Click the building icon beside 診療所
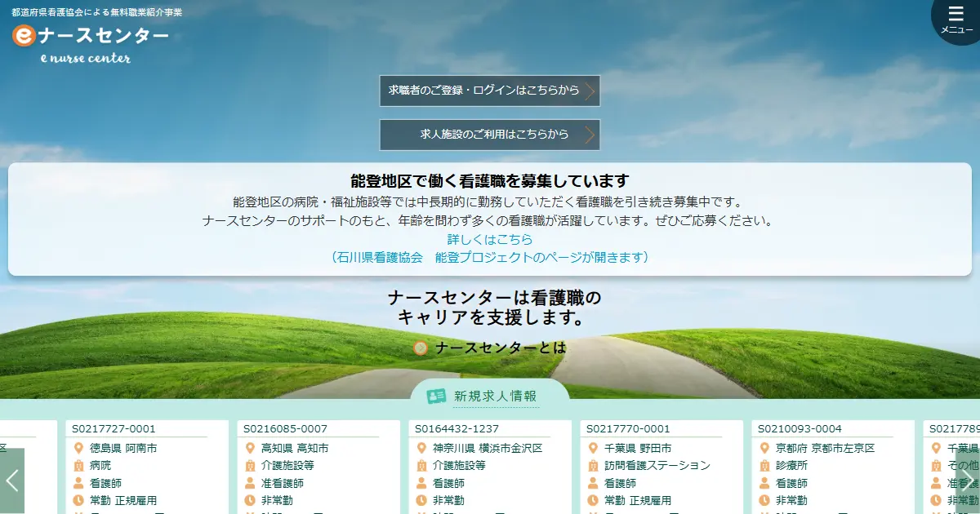 [765, 465]
